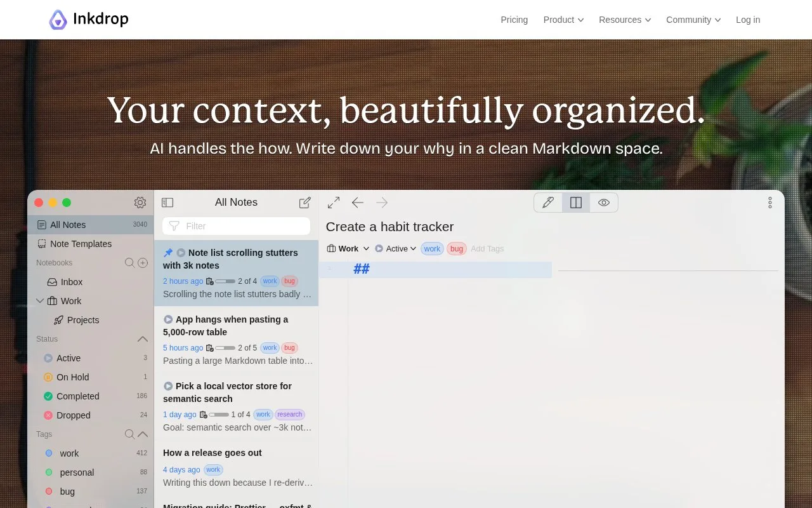Click the pin icon on first note
Viewport: 812px width, 508px height.
tap(168, 253)
